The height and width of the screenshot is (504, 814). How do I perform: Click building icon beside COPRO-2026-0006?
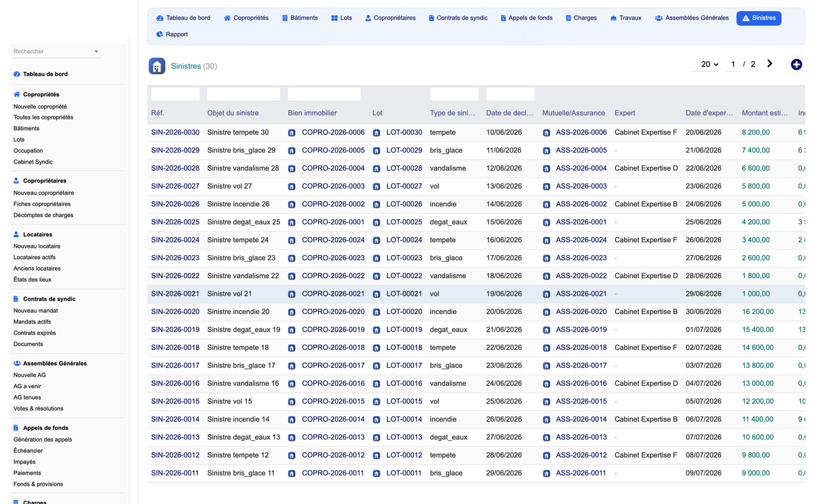click(x=292, y=133)
